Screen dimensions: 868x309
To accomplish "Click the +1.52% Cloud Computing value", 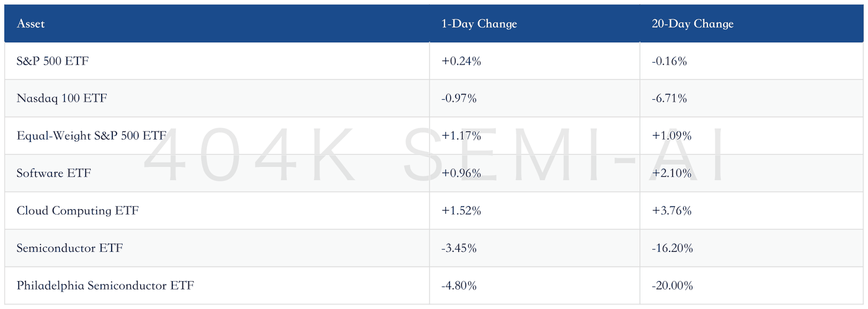I will 461,210.
